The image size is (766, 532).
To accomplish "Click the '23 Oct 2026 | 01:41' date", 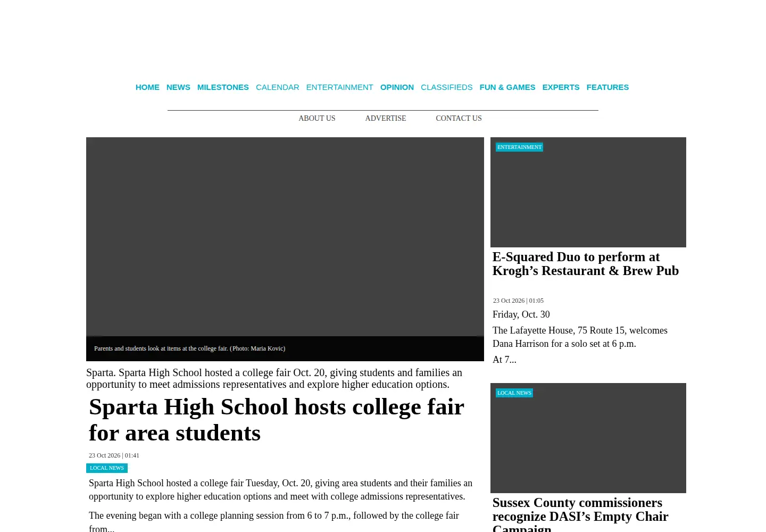I will click(x=114, y=455).
